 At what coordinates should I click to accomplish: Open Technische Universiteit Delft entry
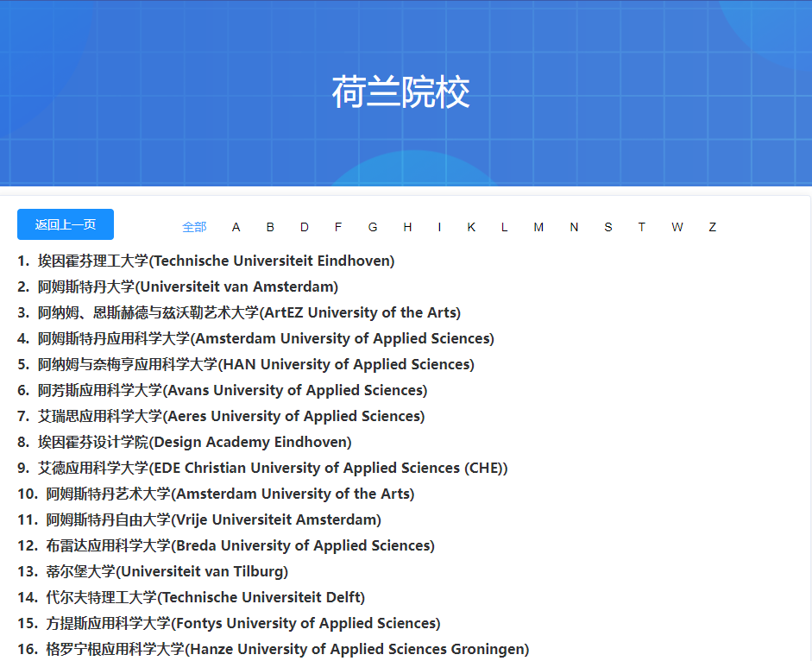pos(205,597)
